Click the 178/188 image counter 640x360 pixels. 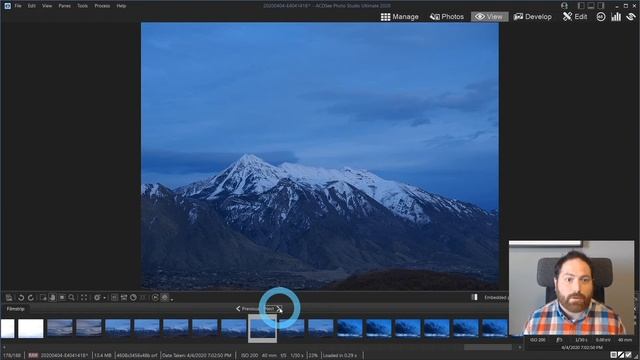(x=11, y=356)
